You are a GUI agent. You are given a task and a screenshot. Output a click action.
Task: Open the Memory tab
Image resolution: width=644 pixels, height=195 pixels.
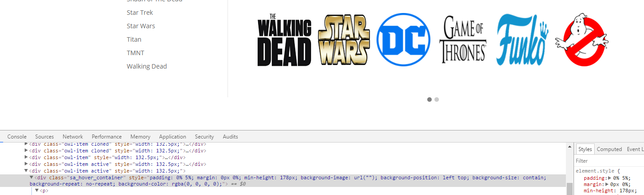pyautogui.click(x=140, y=137)
